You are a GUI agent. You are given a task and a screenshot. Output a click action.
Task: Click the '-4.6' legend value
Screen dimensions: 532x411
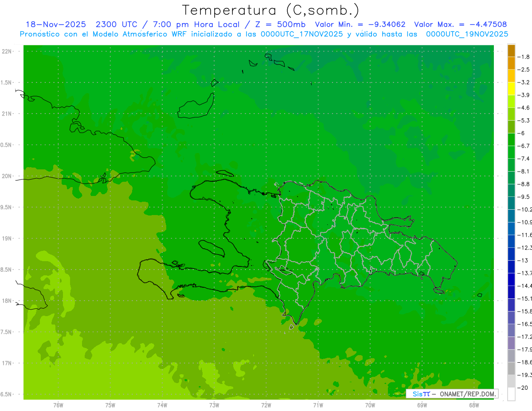(524, 108)
